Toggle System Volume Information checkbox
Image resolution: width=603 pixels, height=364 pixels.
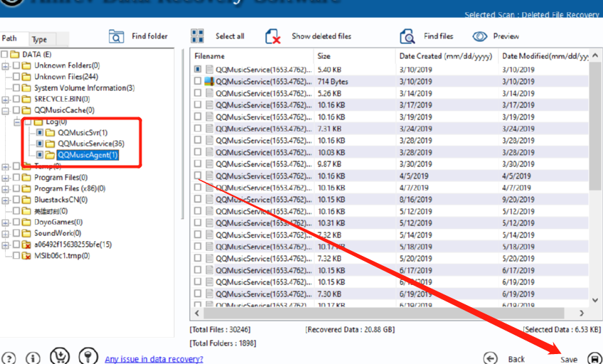pos(16,87)
